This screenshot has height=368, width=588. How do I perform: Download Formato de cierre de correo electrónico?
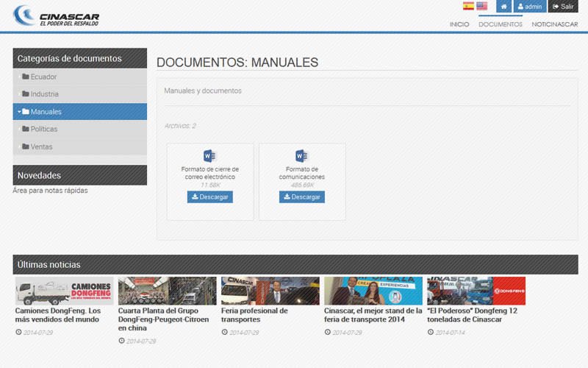click(210, 197)
